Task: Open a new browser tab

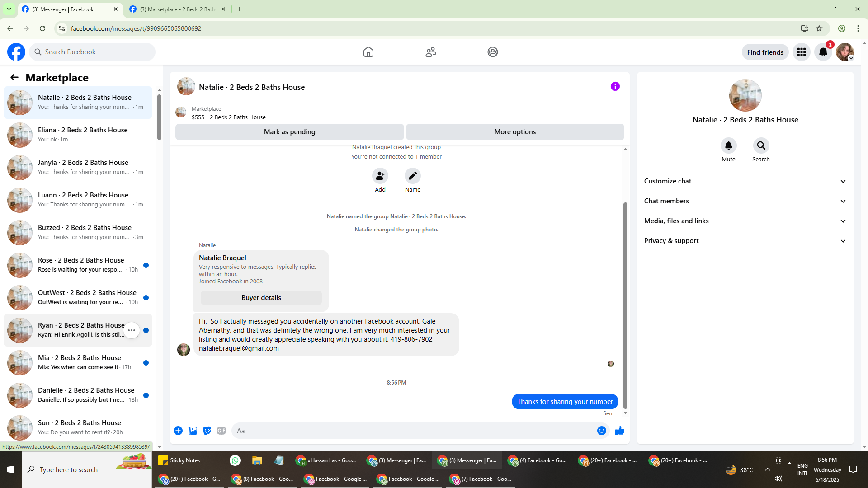Action: click(x=240, y=9)
